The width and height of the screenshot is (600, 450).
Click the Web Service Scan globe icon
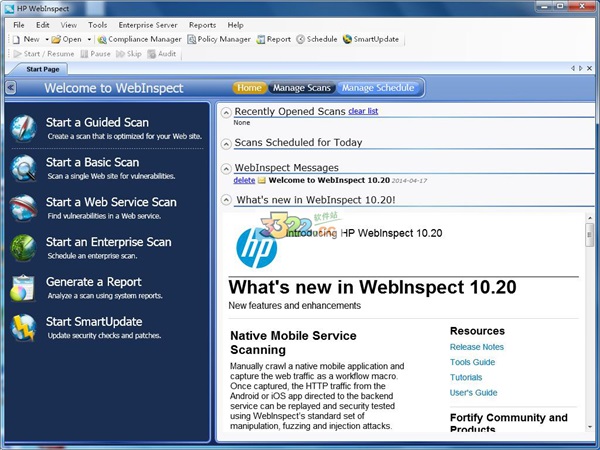click(x=23, y=208)
